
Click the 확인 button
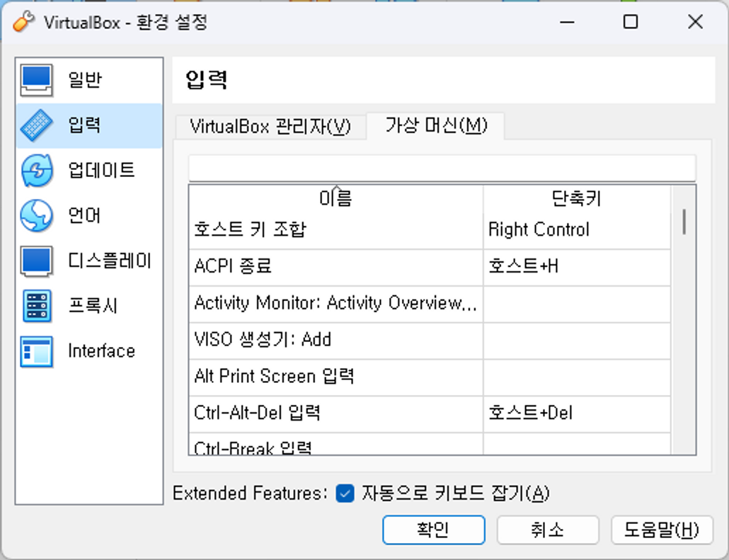(433, 530)
